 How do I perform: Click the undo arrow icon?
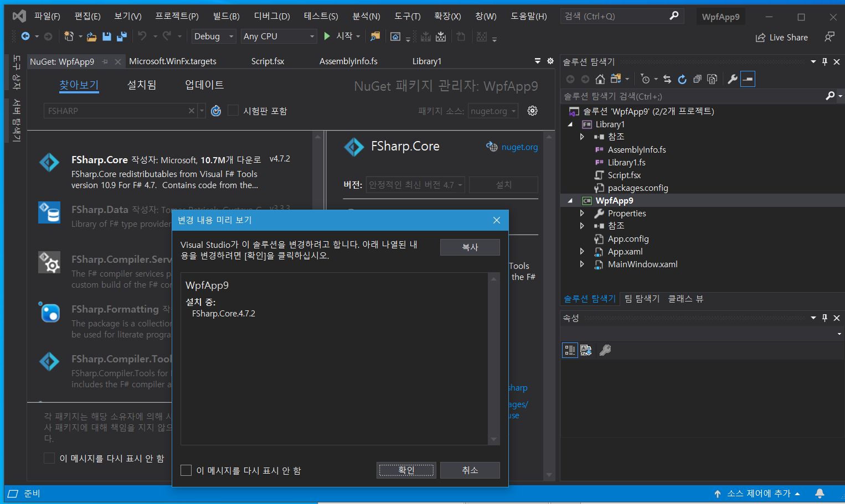pos(142,37)
